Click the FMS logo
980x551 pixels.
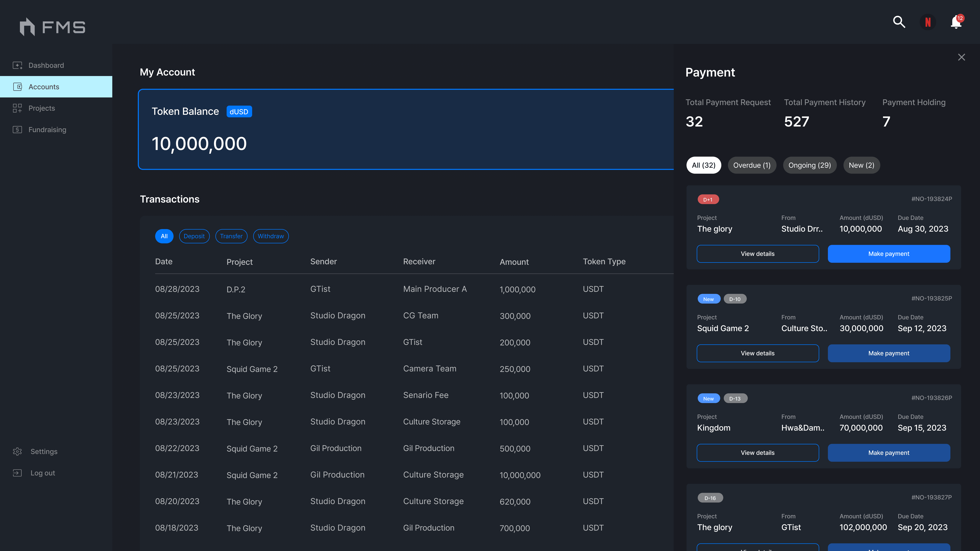point(53,27)
